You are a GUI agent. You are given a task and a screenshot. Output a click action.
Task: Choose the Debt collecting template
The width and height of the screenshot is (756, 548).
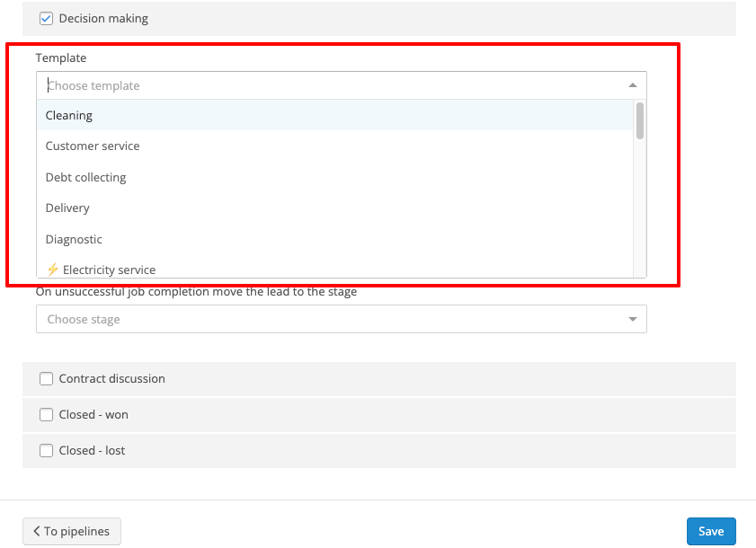[x=334, y=177]
